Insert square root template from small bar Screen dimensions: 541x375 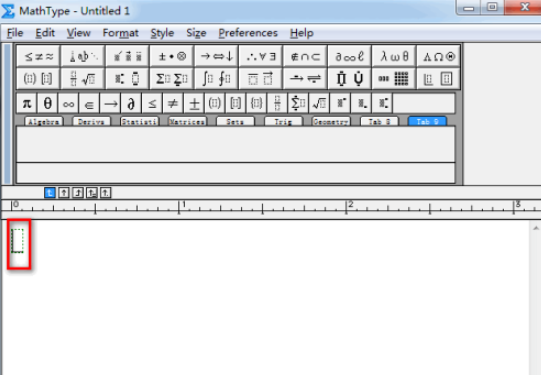[319, 103]
